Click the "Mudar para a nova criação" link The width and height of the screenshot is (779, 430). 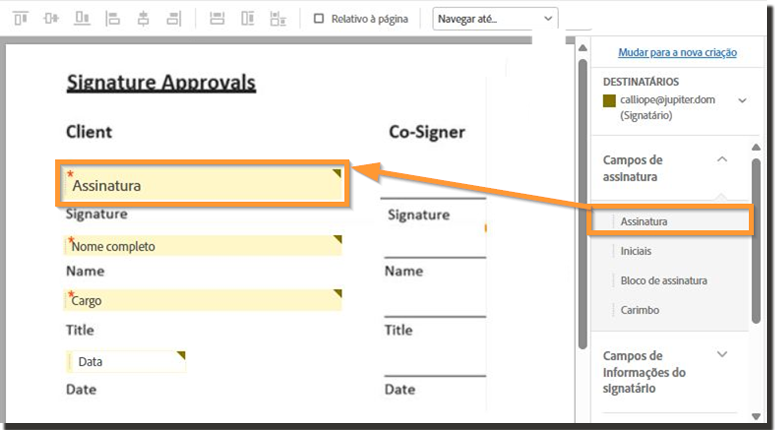point(675,52)
